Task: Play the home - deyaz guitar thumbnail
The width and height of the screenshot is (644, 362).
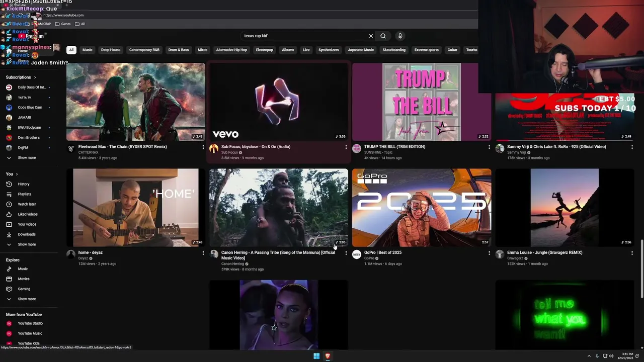Action: click(136, 208)
